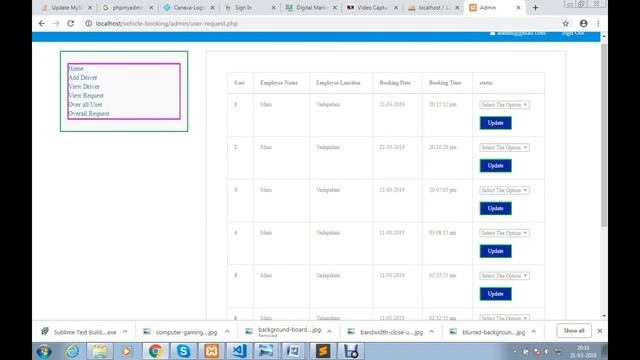
Task: Close the phpmyadmin tab with its X
Action: [x=151, y=8]
